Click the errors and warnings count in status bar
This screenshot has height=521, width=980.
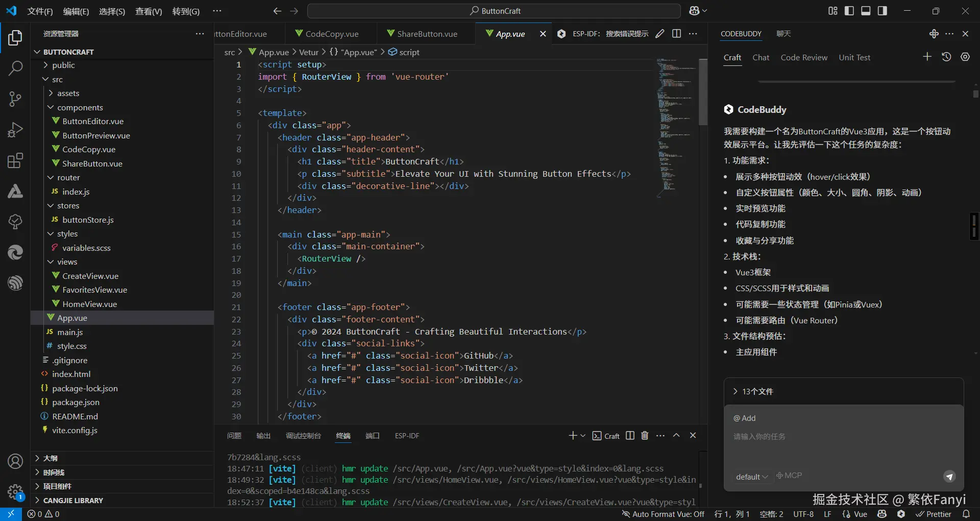[x=43, y=514]
